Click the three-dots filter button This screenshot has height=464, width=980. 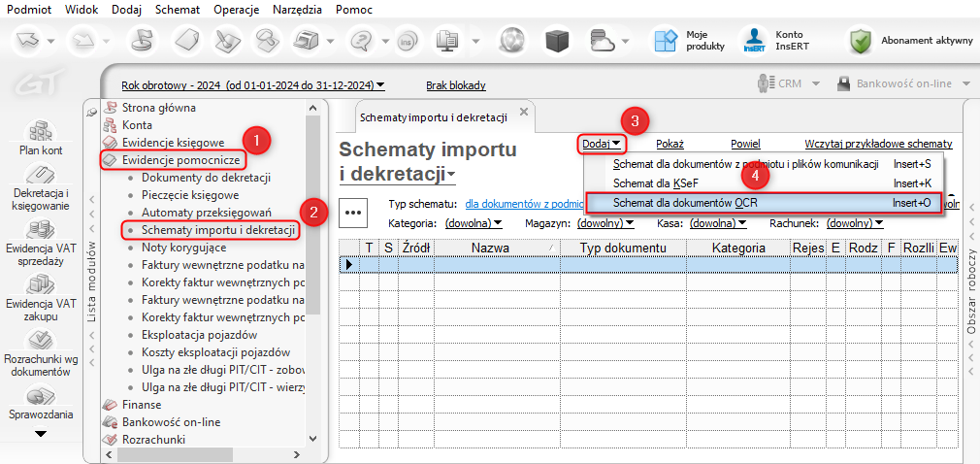click(353, 212)
